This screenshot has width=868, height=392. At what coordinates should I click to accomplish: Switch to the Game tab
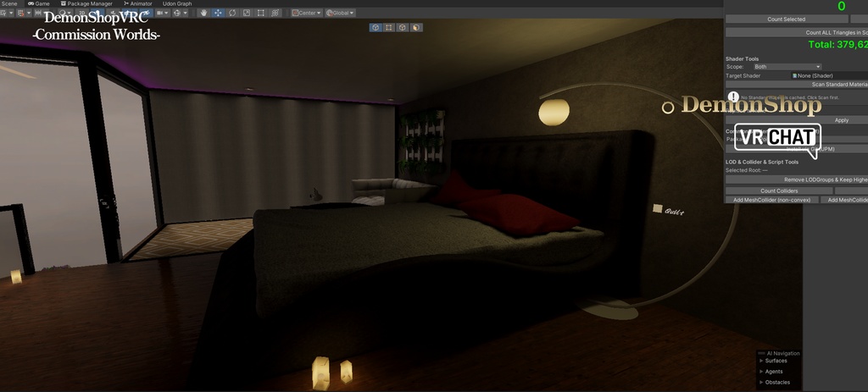(39, 3)
